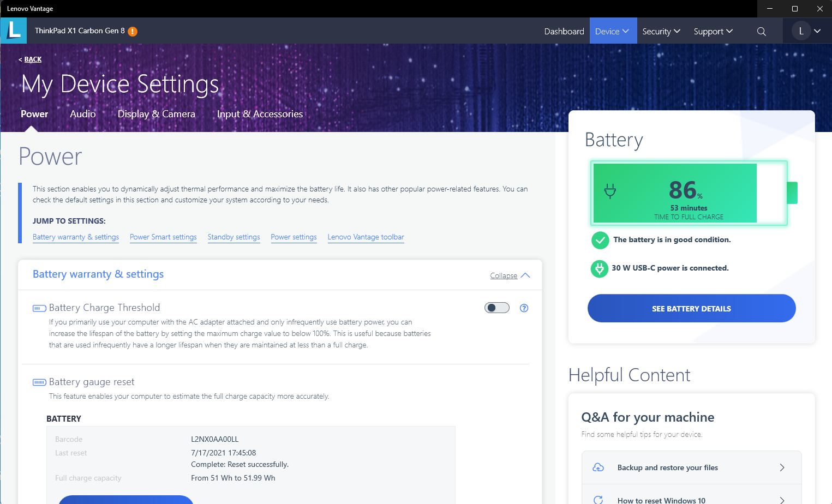
Task: Enable the Battery Charge Threshold toggle
Action: click(x=496, y=308)
